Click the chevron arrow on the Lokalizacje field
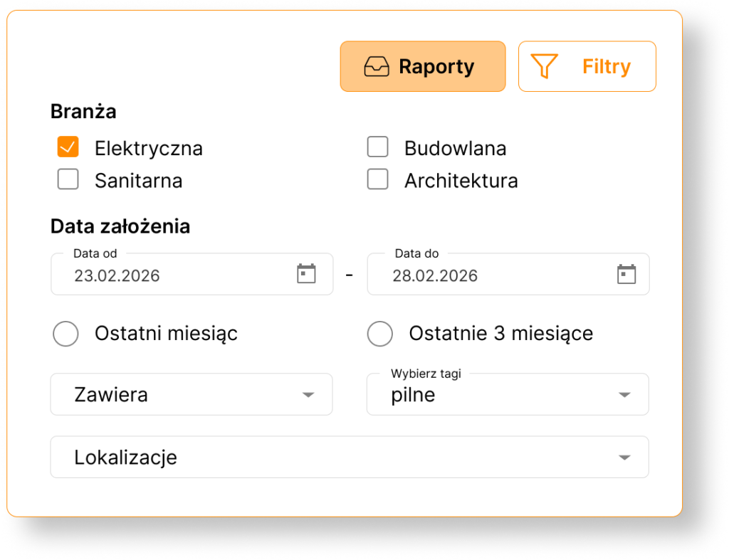The width and height of the screenshot is (729, 560). 625,457
